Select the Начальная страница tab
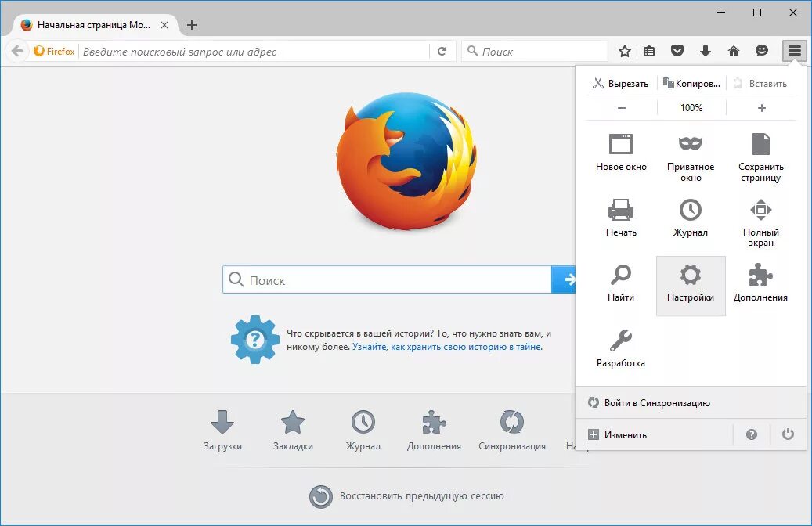 coord(93,25)
